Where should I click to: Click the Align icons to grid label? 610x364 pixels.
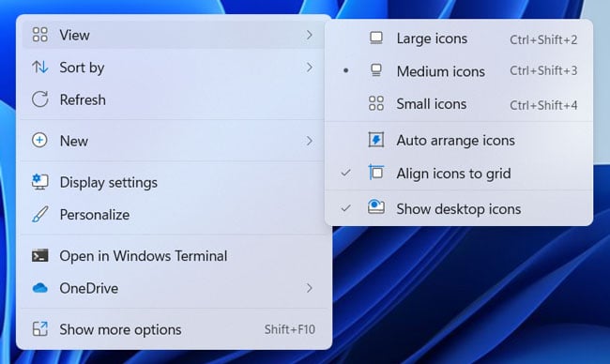pyautogui.click(x=453, y=174)
